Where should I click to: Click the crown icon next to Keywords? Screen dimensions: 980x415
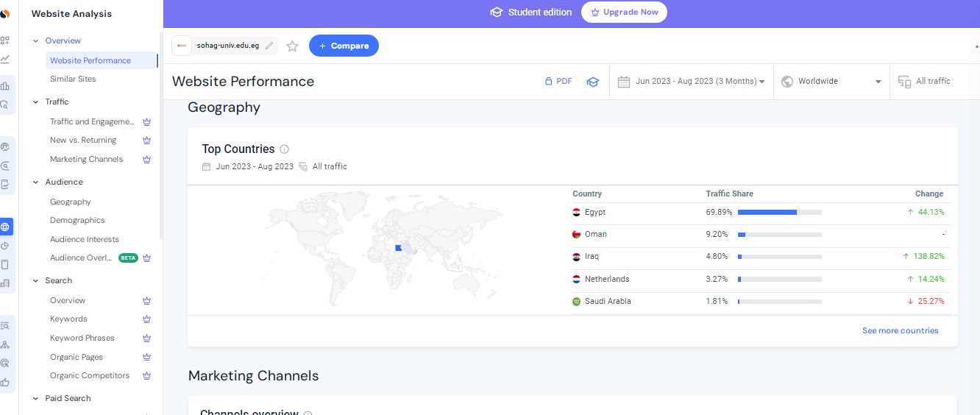pos(147,319)
